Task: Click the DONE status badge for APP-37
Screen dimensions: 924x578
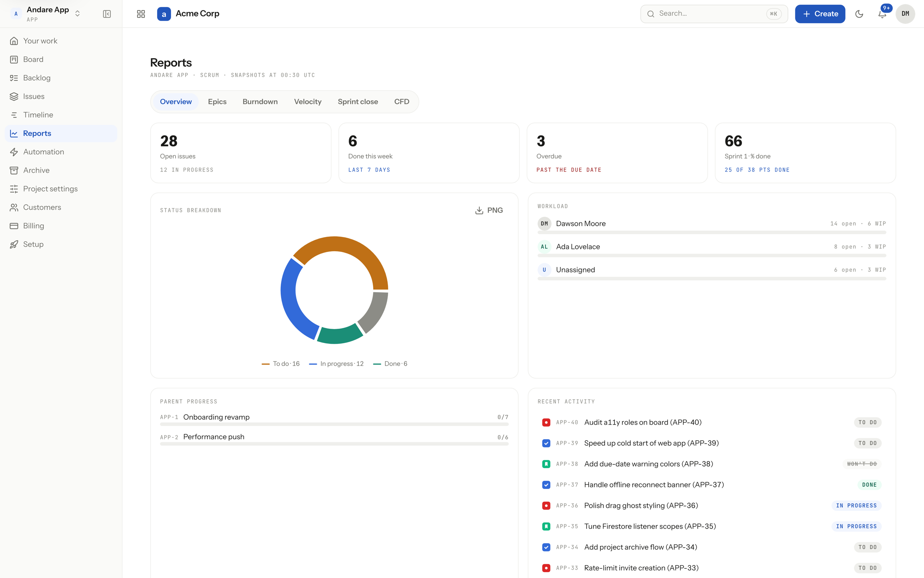Action: coord(869,485)
